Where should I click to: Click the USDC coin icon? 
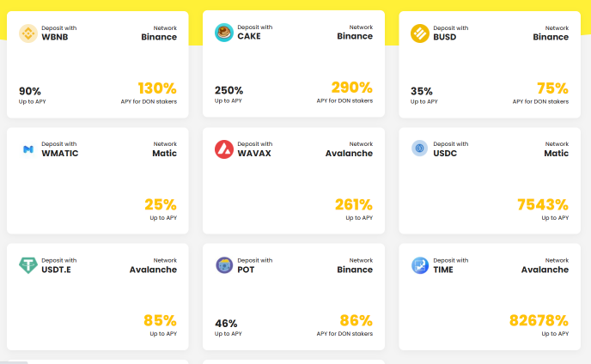tap(419, 149)
